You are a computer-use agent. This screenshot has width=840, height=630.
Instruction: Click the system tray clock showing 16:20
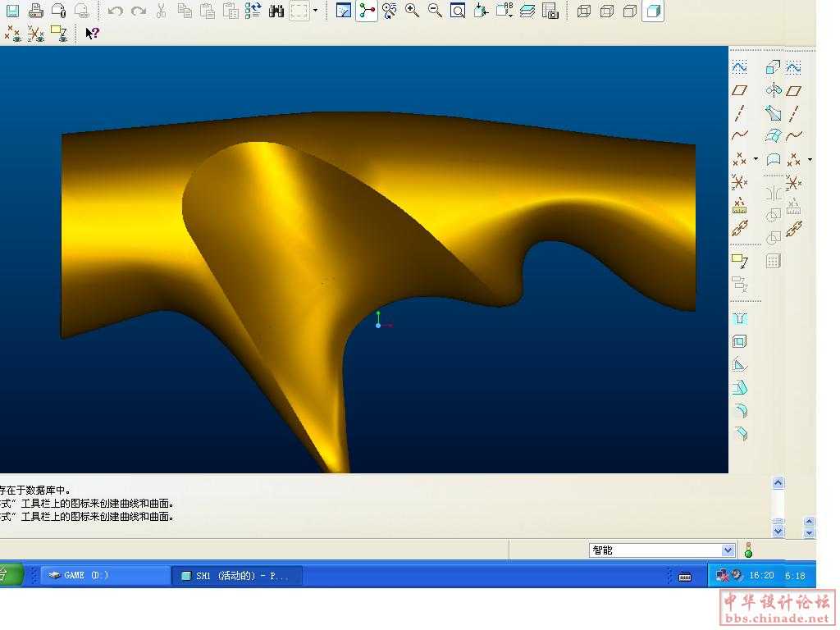point(761,575)
